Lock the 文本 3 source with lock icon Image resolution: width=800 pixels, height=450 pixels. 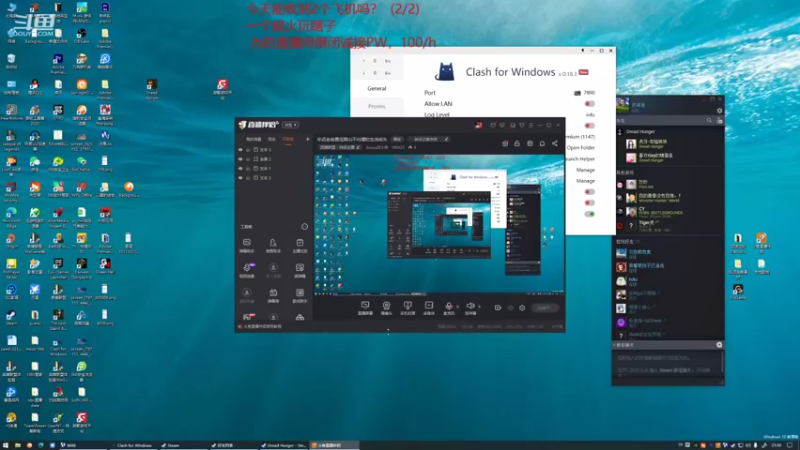[248, 149]
